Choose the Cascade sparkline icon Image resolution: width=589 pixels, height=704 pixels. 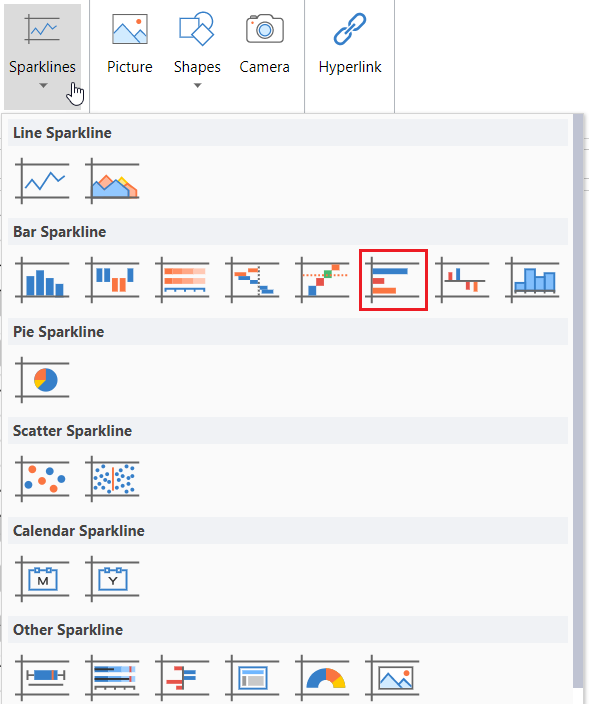click(x=252, y=280)
